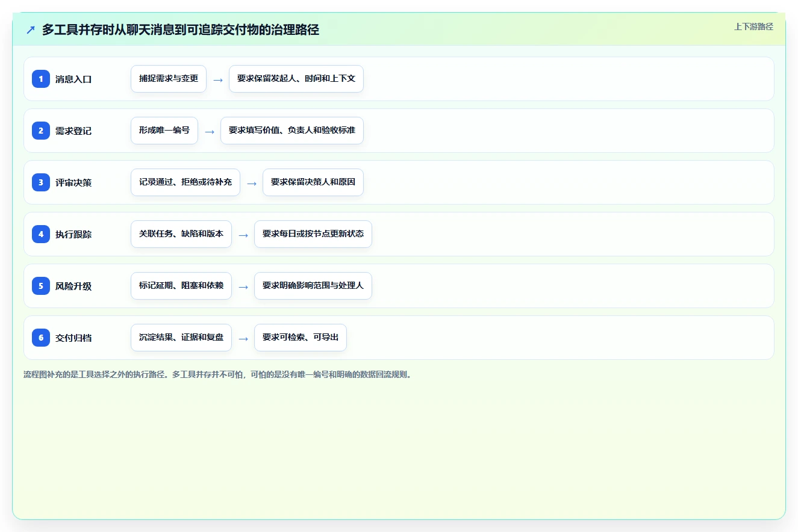The image size is (798, 532).
Task: Select the 交付归档 step label
Action: click(73, 338)
